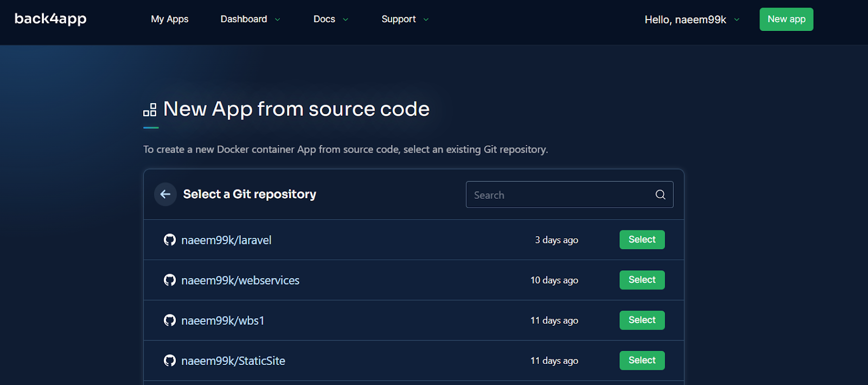
Task: Click the apps grid icon beside page title
Action: (x=150, y=110)
